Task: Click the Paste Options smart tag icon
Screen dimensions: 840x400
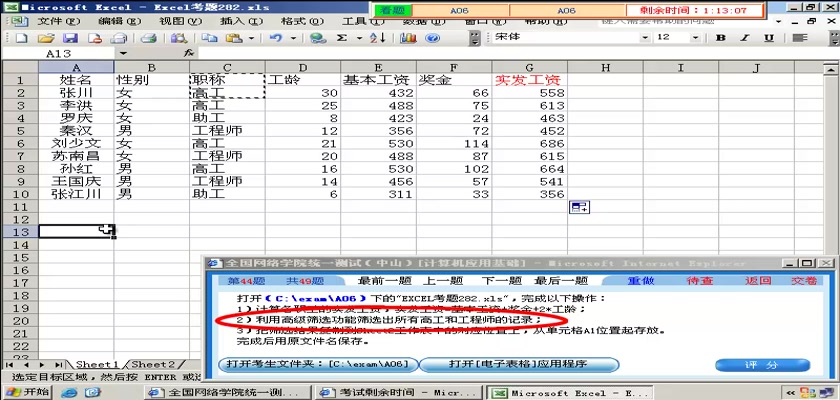Action: (579, 207)
